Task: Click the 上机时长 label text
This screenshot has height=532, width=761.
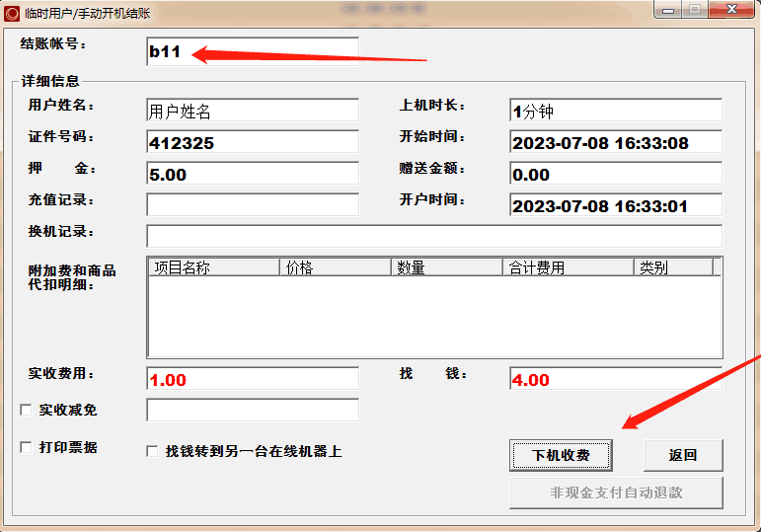Action: 432,105
